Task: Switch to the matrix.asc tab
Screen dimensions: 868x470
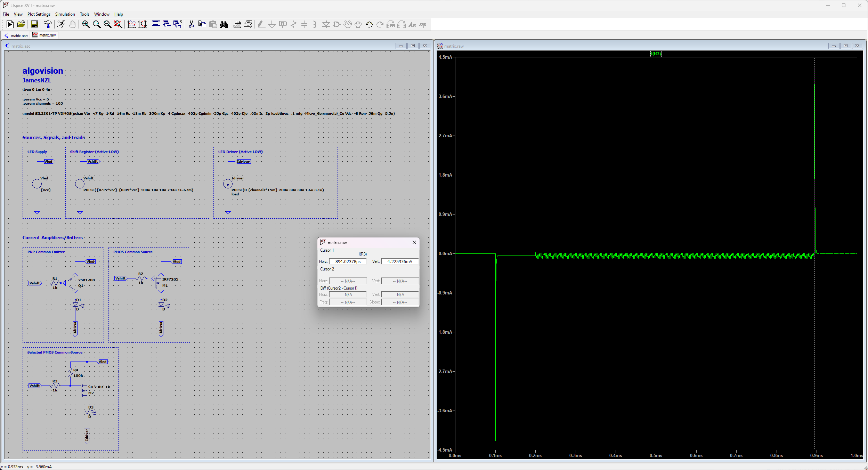Action: pos(16,35)
